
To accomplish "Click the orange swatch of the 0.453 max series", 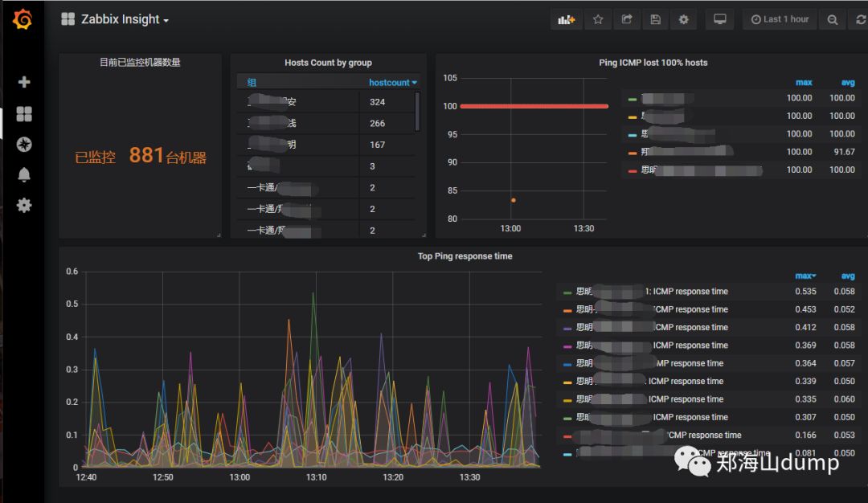I will [567, 310].
